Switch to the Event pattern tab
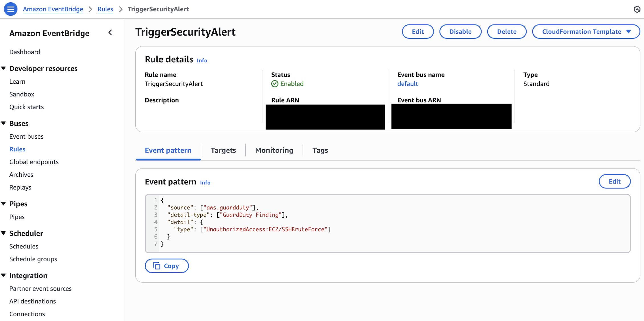This screenshot has height=321, width=644. [168, 150]
